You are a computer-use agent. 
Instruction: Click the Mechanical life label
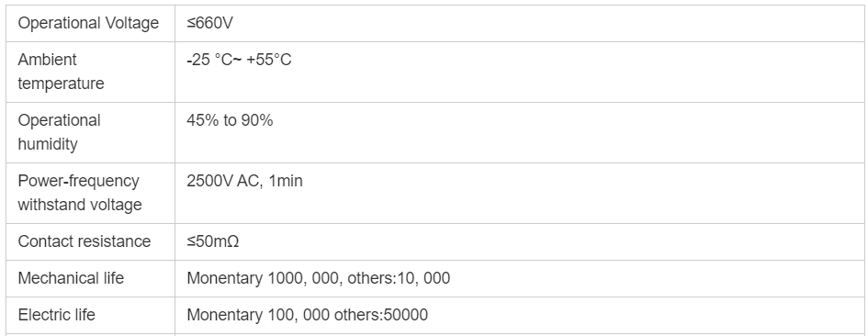pyautogui.click(x=71, y=278)
